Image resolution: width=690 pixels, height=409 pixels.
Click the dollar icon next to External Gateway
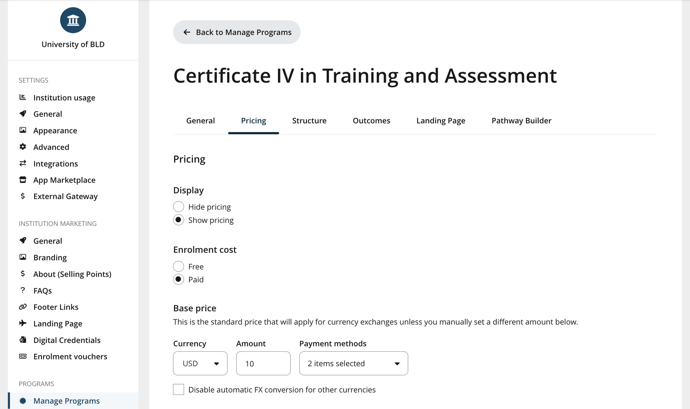coord(23,196)
